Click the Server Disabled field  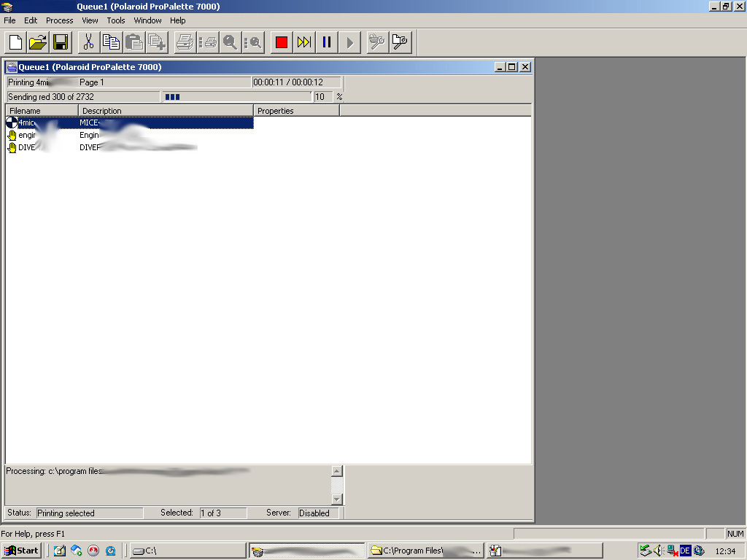click(x=318, y=513)
